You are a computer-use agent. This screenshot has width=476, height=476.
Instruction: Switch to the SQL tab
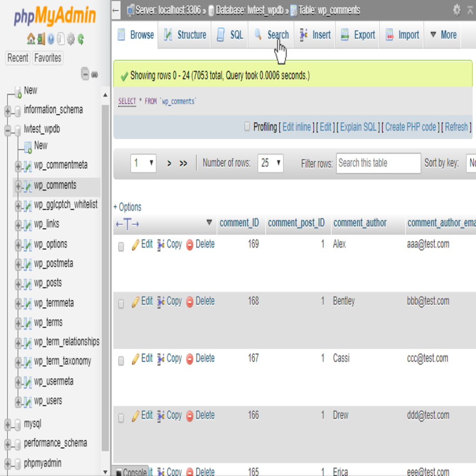coord(230,35)
